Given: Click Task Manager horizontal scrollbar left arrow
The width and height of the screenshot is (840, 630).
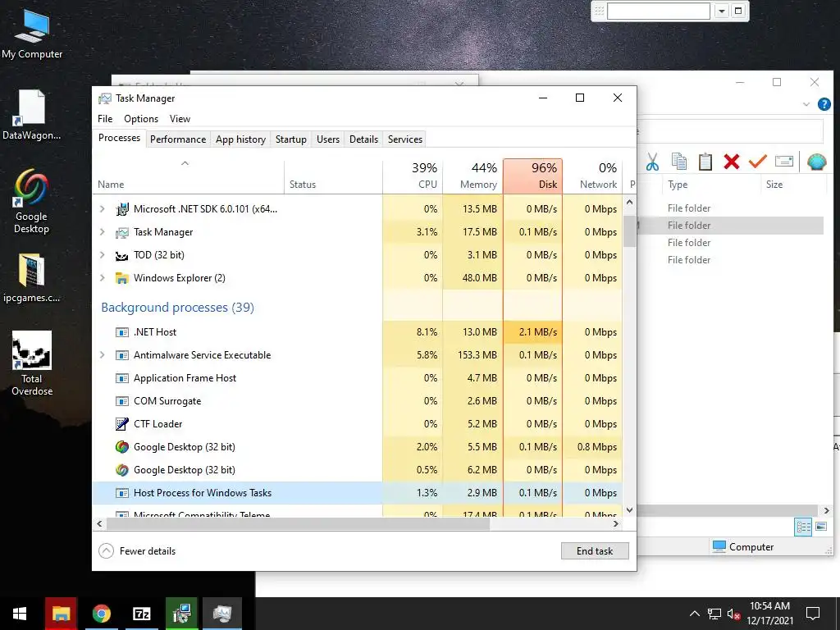Looking at the screenshot, I should coord(99,524).
